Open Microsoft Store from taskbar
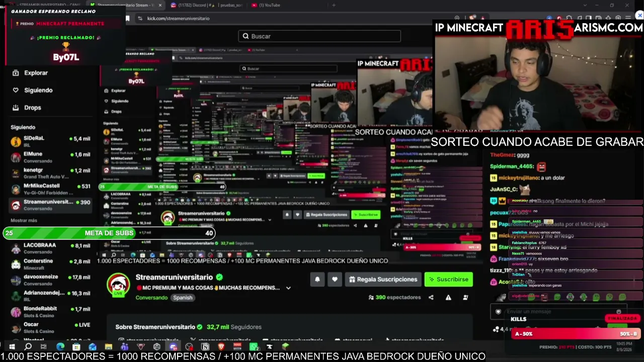This screenshot has width=644, height=362. [x=76, y=346]
